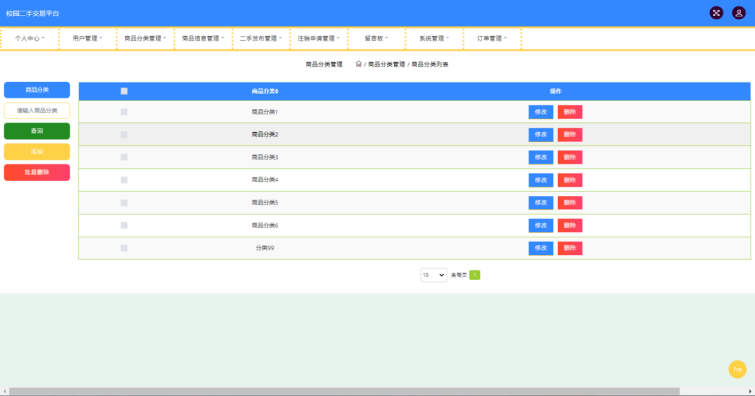This screenshot has height=396, width=755.
Task: Click 修改 for 商品分类6
Action: point(541,225)
